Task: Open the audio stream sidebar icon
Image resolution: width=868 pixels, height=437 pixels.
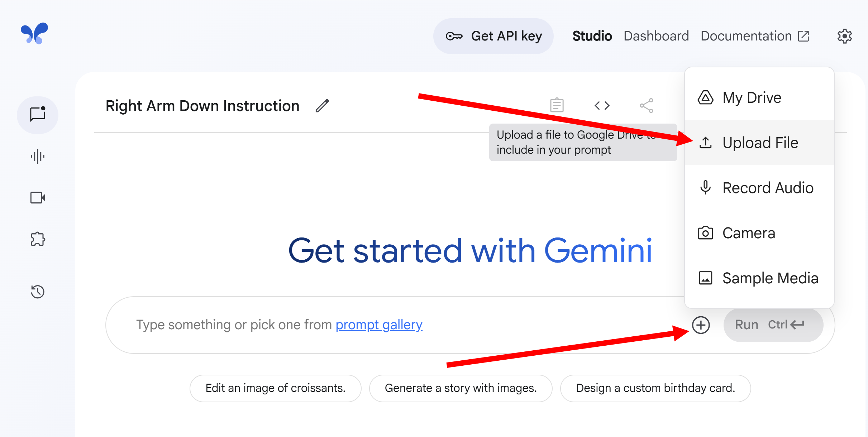Action: click(38, 157)
